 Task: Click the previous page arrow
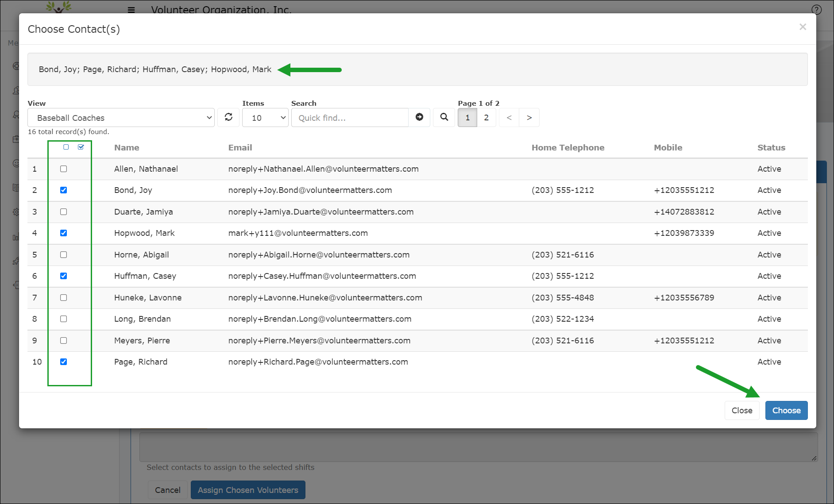click(x=509, y=118)
